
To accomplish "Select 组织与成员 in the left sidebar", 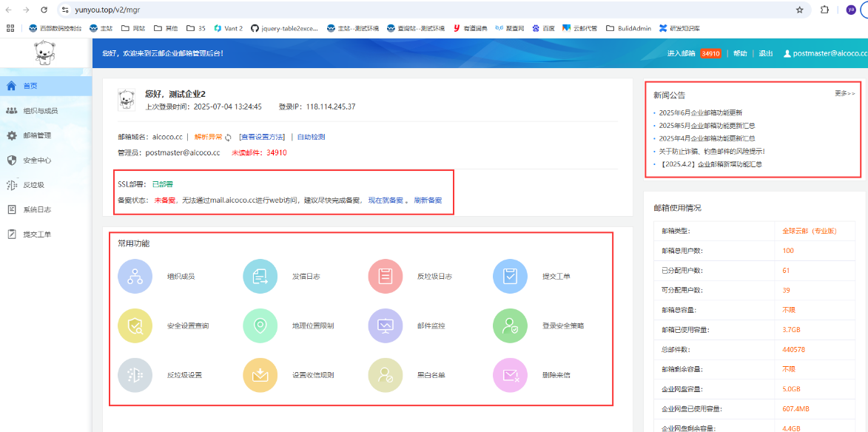I will pos(40,111).
